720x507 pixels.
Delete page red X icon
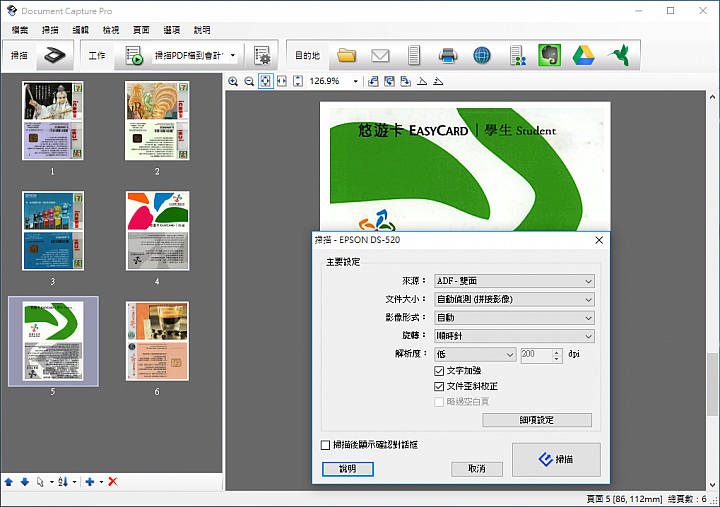(x=113, y=482)
